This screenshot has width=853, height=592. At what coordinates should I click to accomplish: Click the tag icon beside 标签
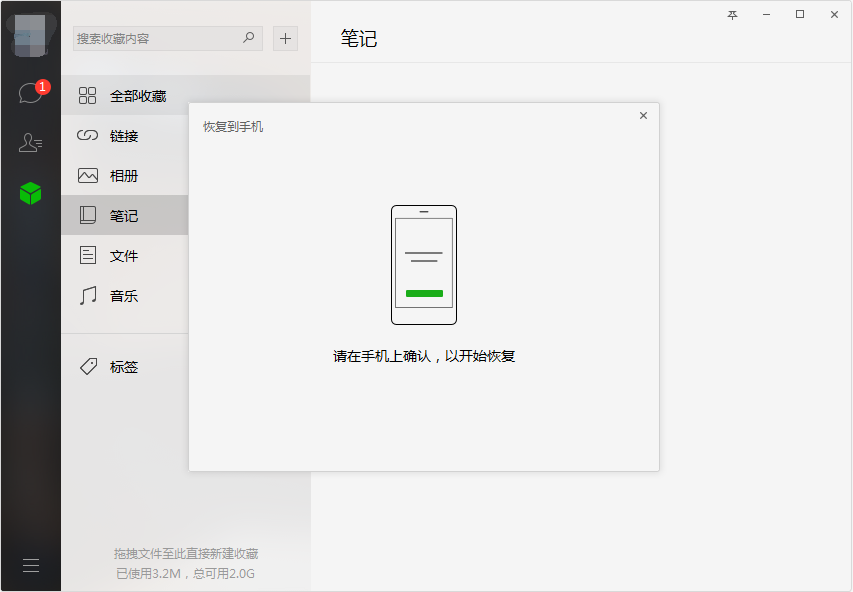[88, 367]
